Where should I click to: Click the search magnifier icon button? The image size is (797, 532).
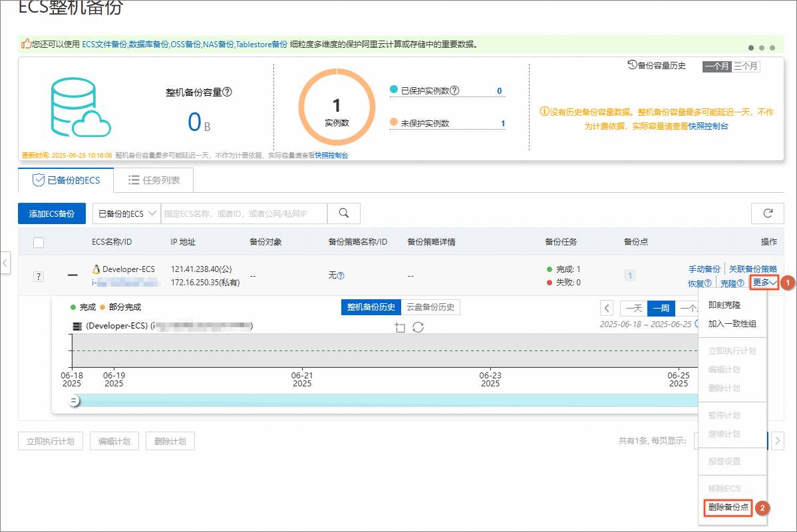click(344, 213)
